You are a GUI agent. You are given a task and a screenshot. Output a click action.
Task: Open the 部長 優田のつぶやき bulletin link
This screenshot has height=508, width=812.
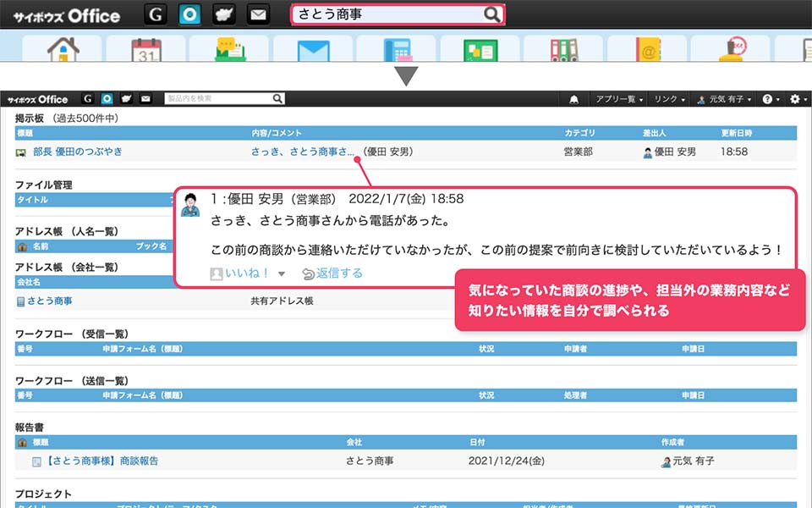click(x=77, y=152)
